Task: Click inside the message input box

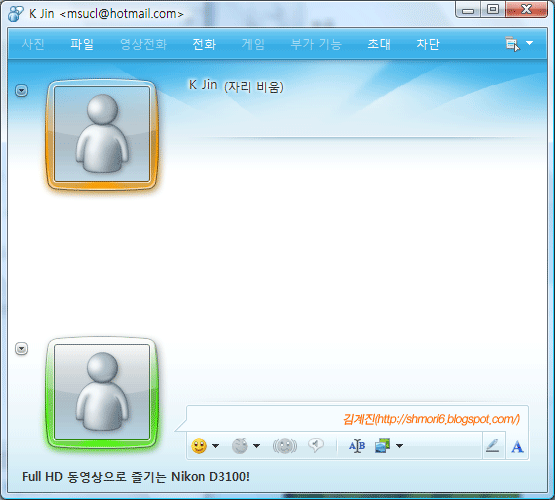Action: click(357, 419)
